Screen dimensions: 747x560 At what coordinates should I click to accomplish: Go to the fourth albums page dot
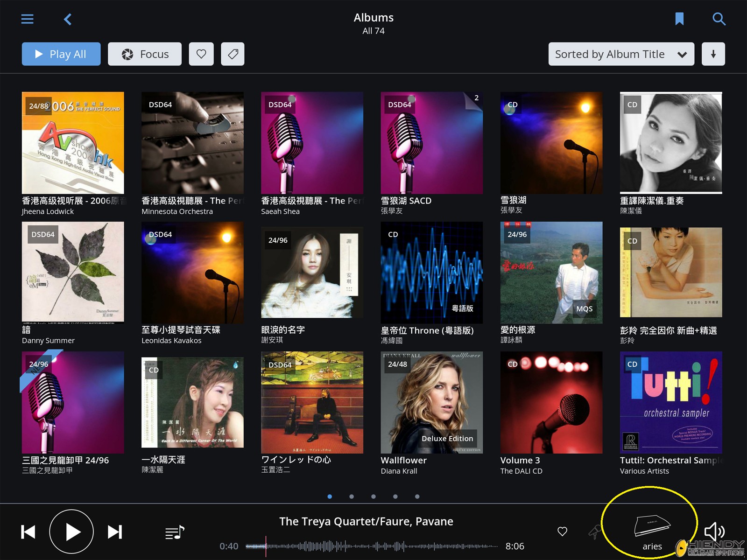tap(395, 497)
